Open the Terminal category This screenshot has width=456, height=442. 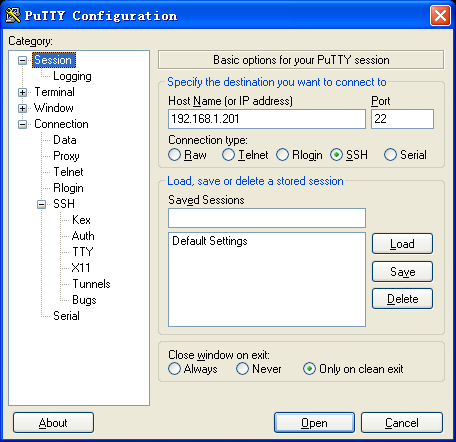(x=55, y=92)
